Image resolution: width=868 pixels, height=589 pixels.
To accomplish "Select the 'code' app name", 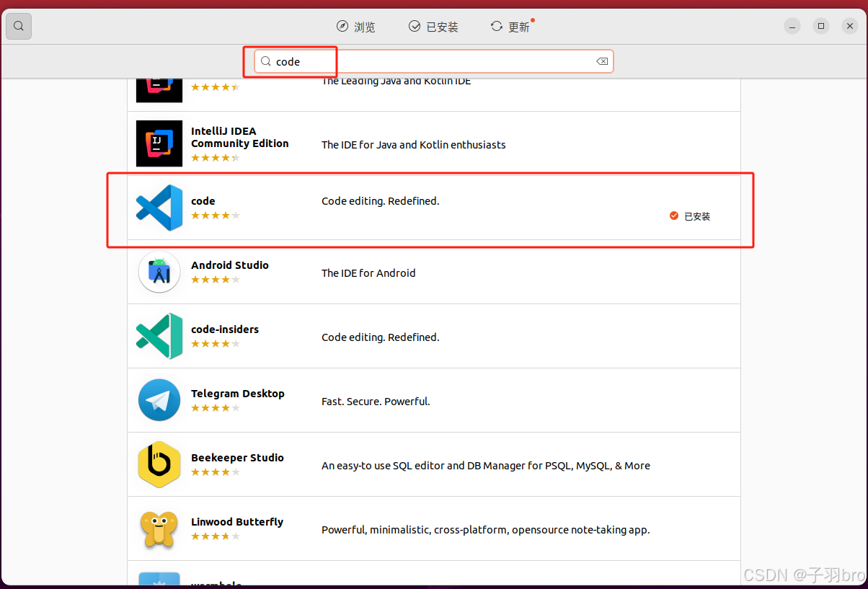I will [203, 201].
